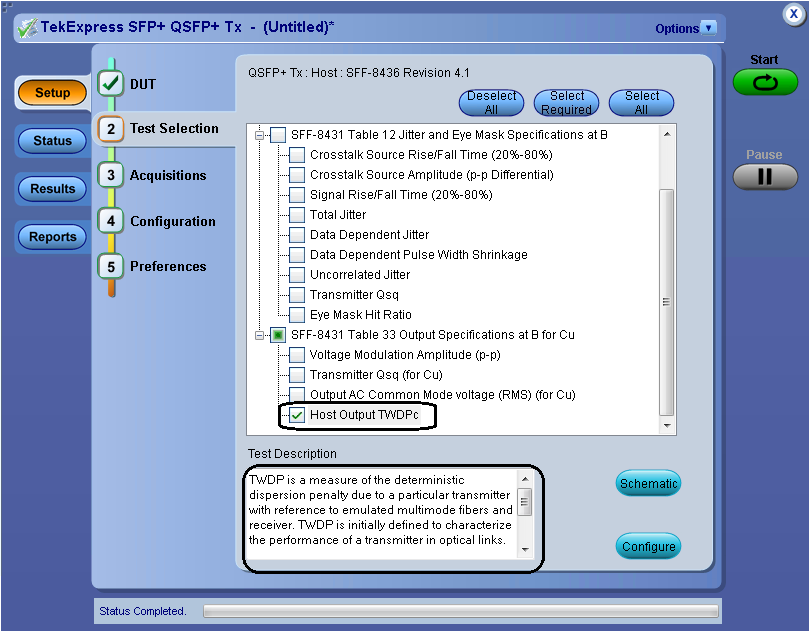The width and height of the screenshot is (809, 631).
Task: Collapse the SFF-8431 Table 12 tree node
Action: click(261, 135)
